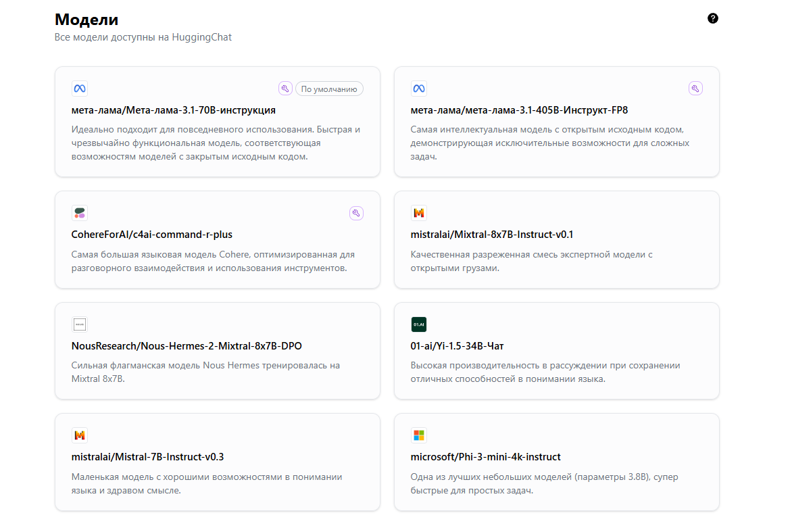Click tools icon on the Мета-лама-3.1-70B card
The width and height of the screenshot is (792, 532).
pos(285,89)
